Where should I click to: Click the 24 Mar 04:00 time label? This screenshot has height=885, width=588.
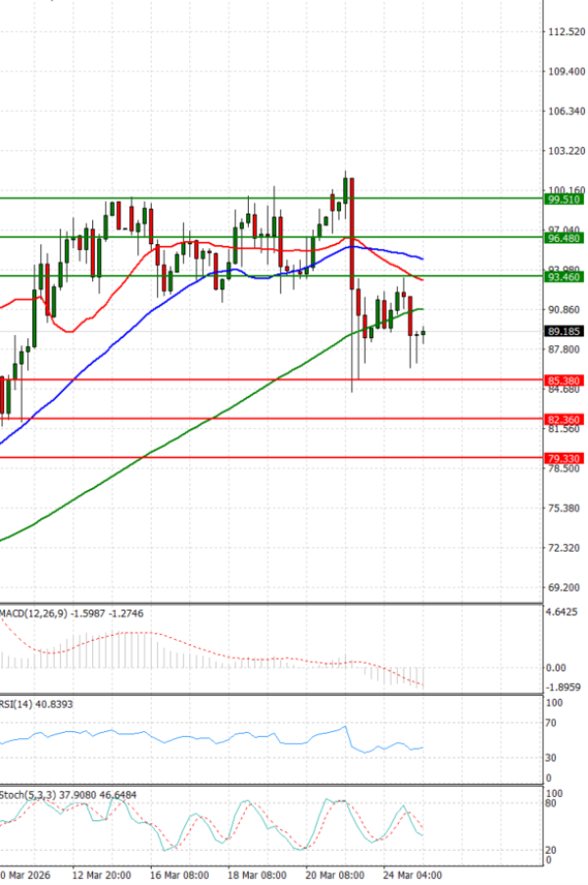pyautogui.click(x=414, y=874)
